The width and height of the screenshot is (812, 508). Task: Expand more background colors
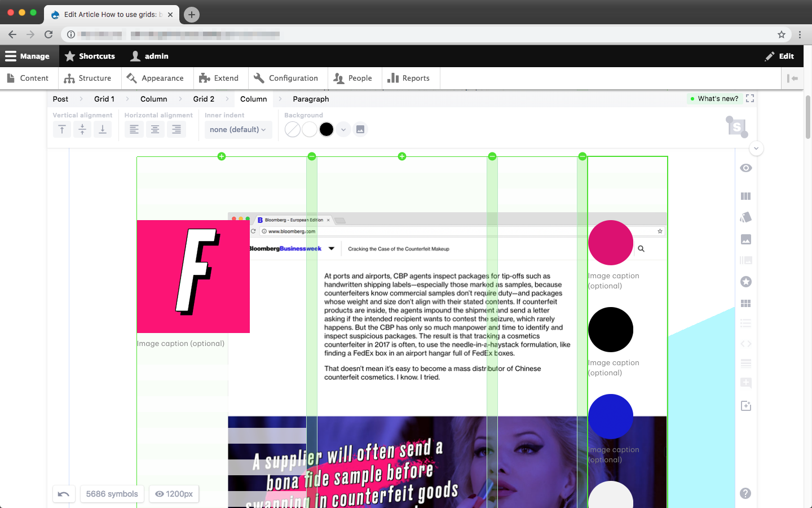click(343, 129)
